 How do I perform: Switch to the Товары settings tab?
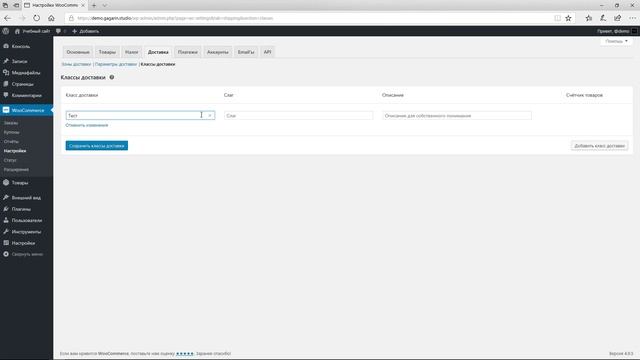[x=107, y=52]
